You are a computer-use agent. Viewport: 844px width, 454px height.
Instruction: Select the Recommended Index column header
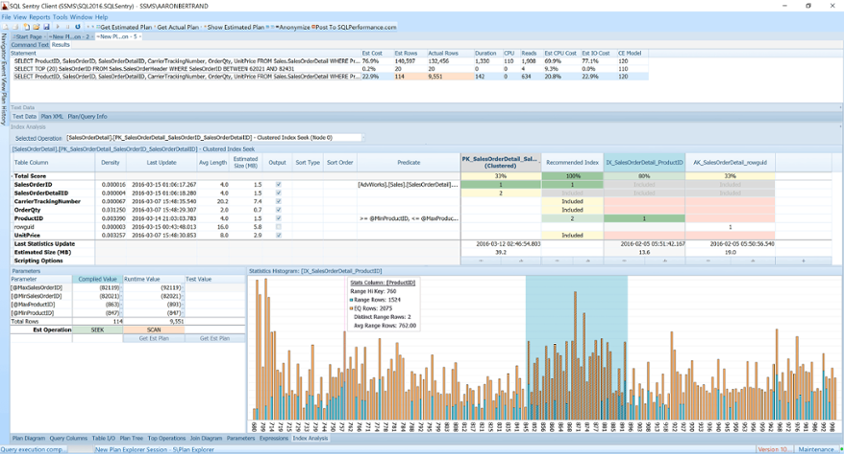(572, 162)
